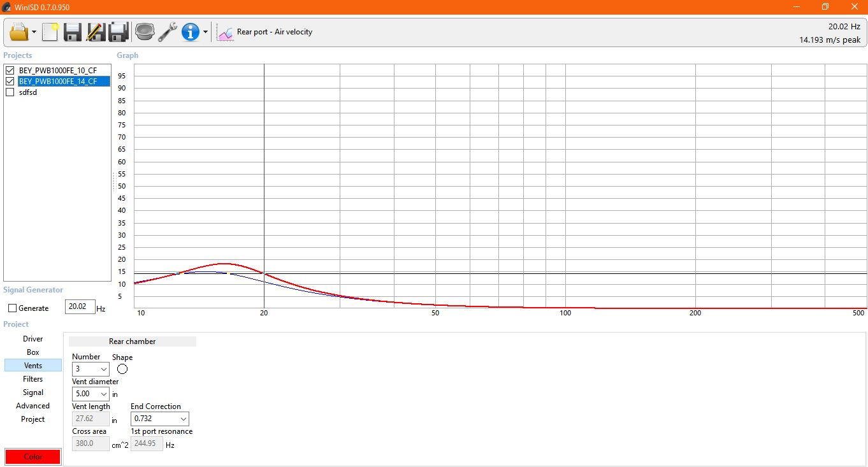Open the Filters tab
Image resolution: width=868 pixels, height=467 pixels.
point(33,379)
